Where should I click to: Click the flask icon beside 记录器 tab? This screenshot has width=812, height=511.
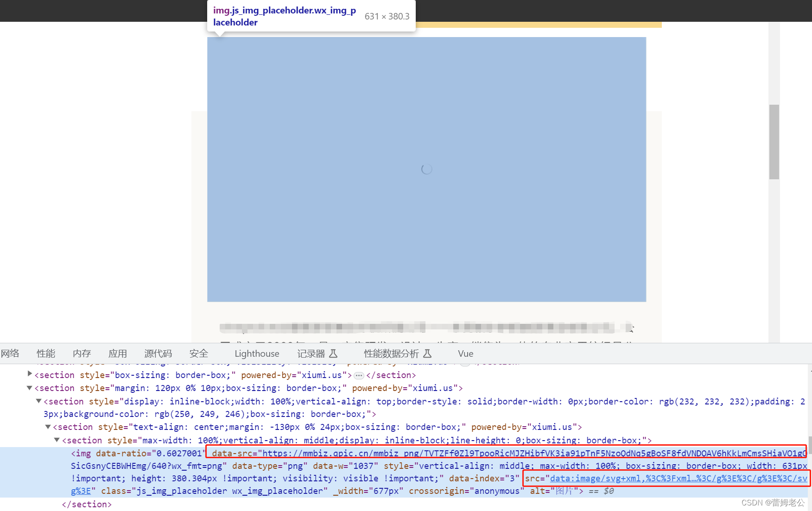pos(333,353)
